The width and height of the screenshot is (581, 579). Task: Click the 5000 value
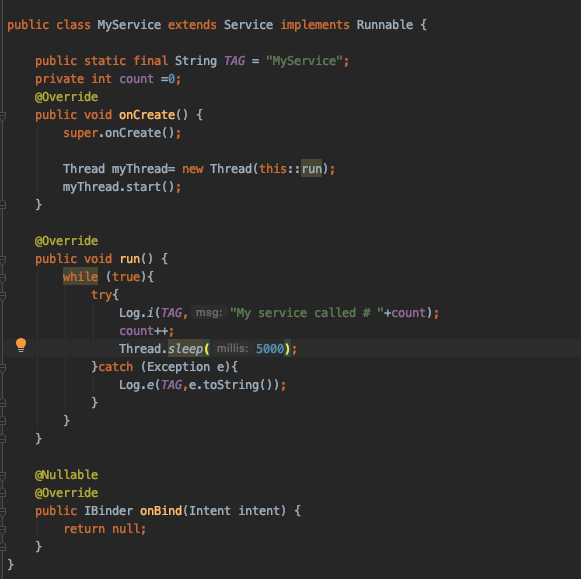click(x=270, y=349)
